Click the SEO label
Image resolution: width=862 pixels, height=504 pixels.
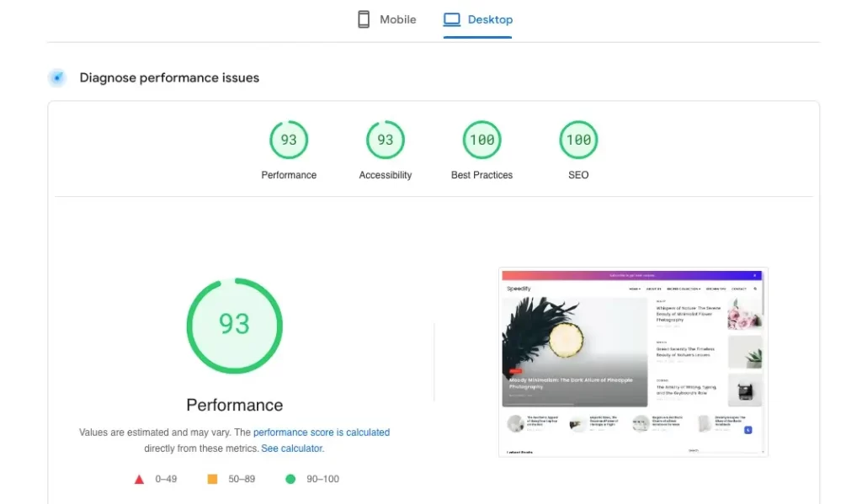pyautogui.click(x=578, y=175)
